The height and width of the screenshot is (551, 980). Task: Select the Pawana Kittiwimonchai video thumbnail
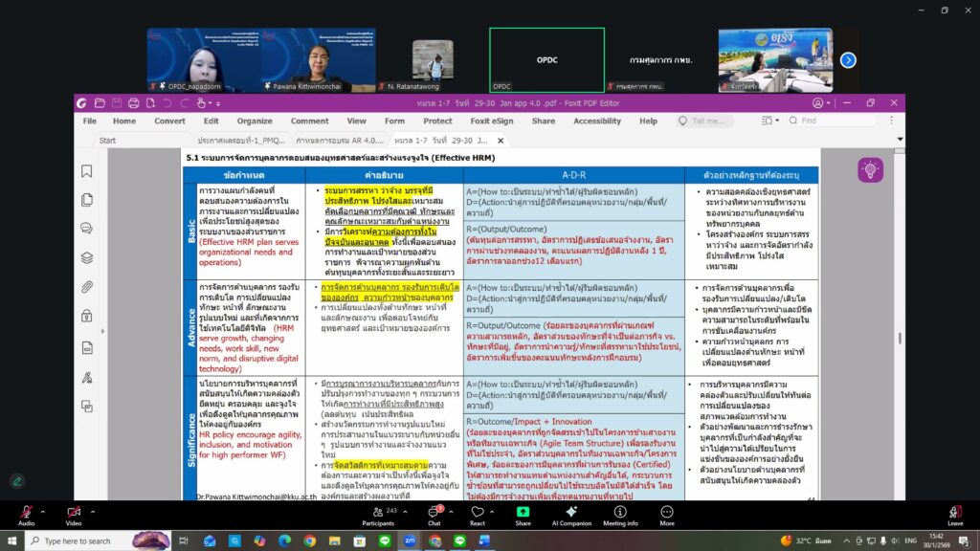click(319, 59)
